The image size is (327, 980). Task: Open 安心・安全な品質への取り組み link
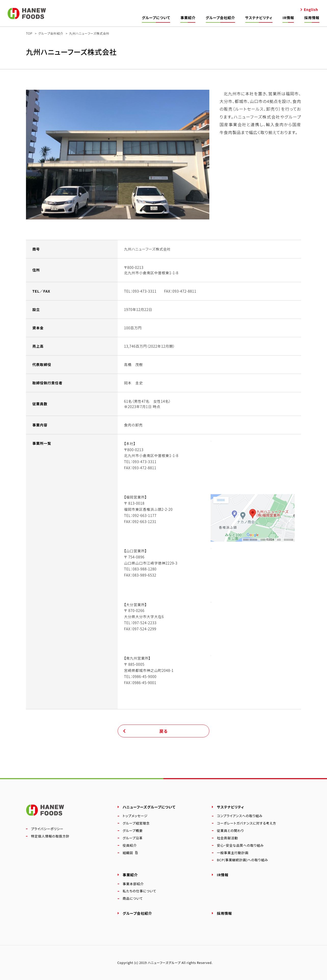tap(240, 845)
